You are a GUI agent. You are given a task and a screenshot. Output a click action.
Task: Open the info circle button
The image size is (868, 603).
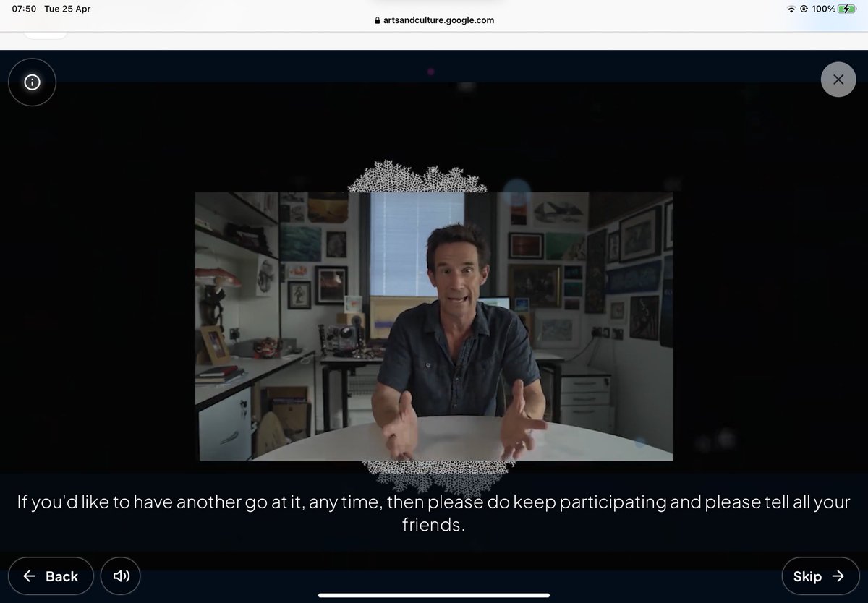pos(32,82)
